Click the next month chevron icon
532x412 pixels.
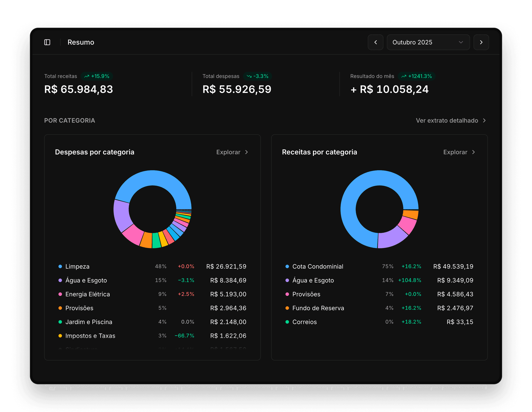point(481,42)
